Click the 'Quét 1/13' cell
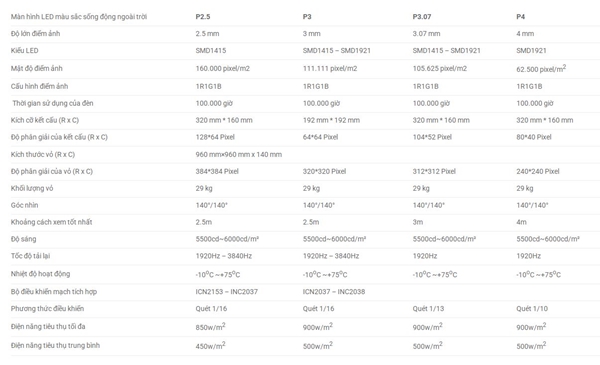600x365 pixels. click(x=428, y=309)
